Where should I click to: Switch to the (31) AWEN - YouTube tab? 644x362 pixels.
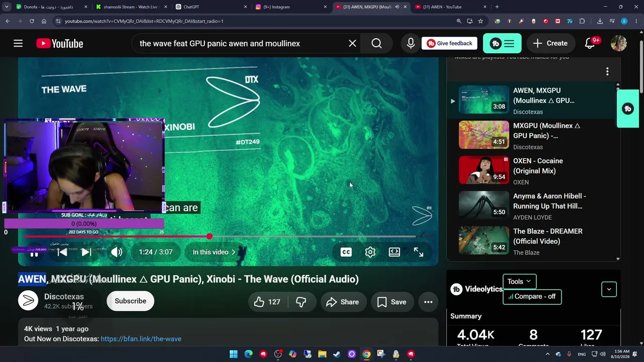pos(451,7)
